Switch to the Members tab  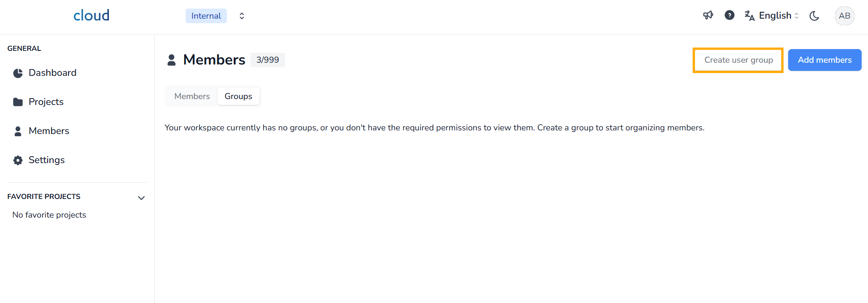coord(192,96)
